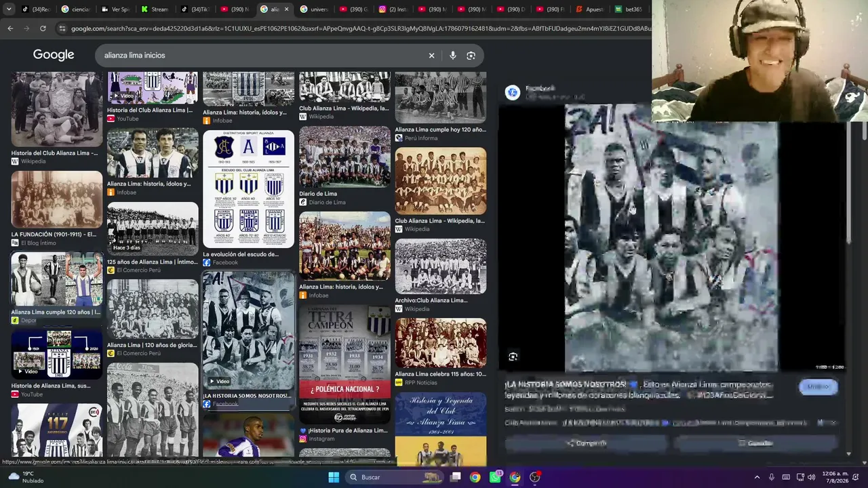Click the taskbar Buscar search box
This screenshot has width=868, height=488.
point(393,477)
